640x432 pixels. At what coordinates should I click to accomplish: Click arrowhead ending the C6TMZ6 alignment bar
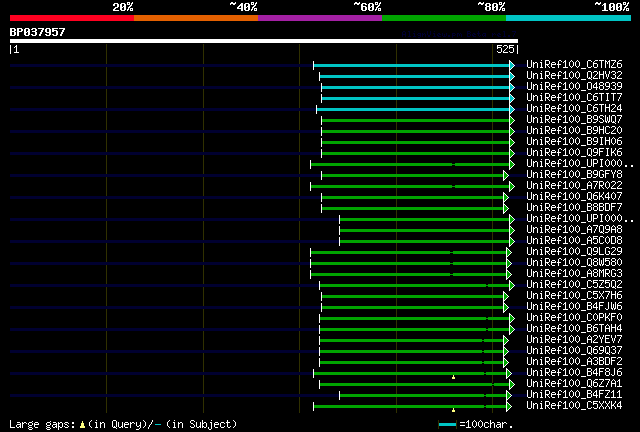pyautogui.click(x=512, y=65)
